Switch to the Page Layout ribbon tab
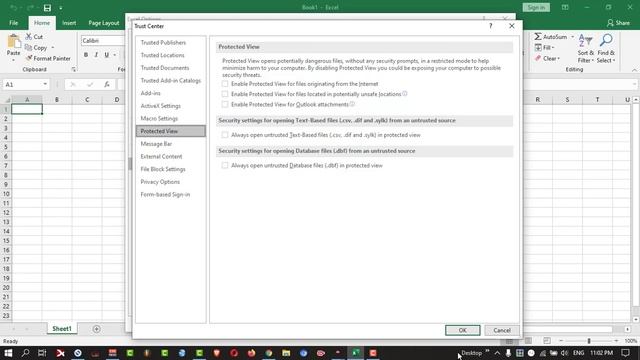Screen dimensions: 640x360 104,23
